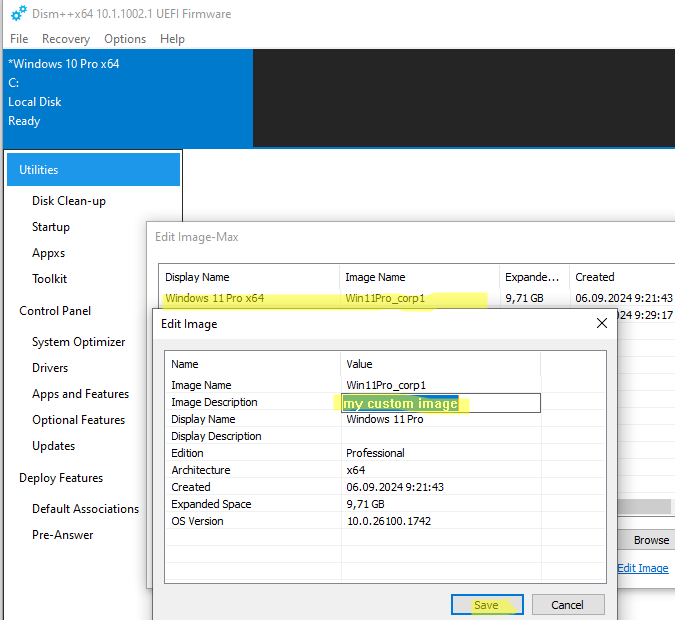Select the Display Name value Windows 11 Pro

pyautogui.click(x=385, y=419)
